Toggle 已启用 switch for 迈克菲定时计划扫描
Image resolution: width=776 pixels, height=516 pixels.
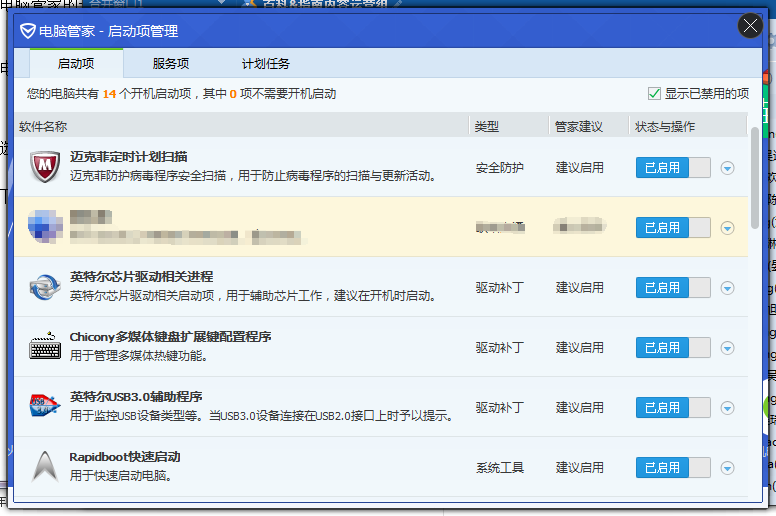tap(673, 168)
